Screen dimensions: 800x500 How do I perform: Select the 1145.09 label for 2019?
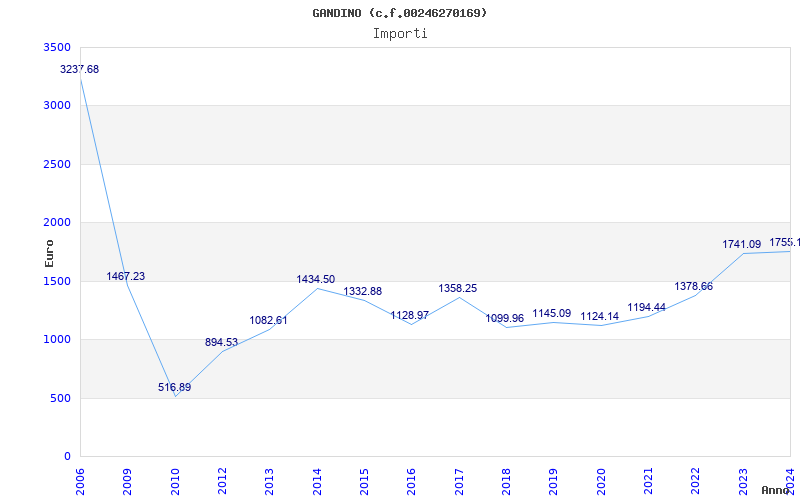[x=552, y=313]
